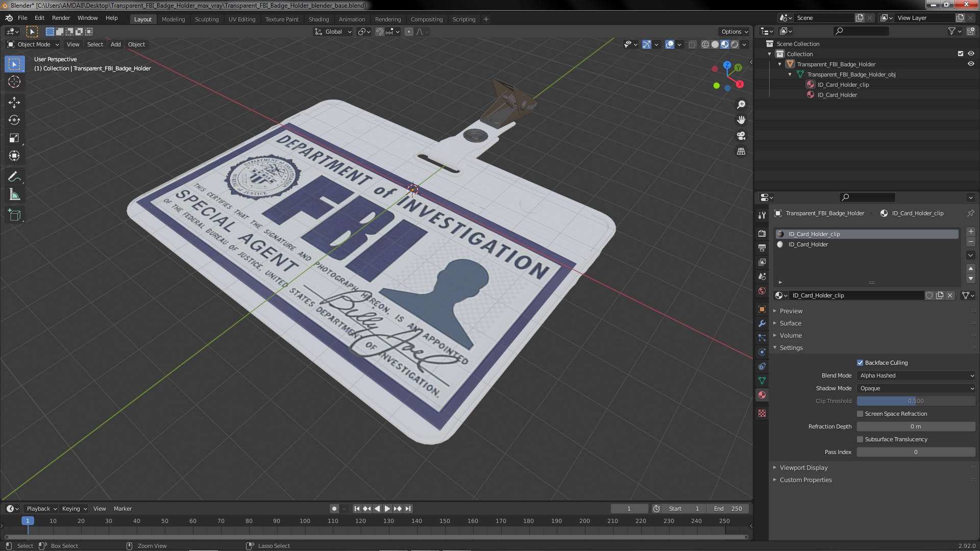Open Shadow Mode dropdown
Viewport: 980px width, 551px height.
tap(916, 388)
